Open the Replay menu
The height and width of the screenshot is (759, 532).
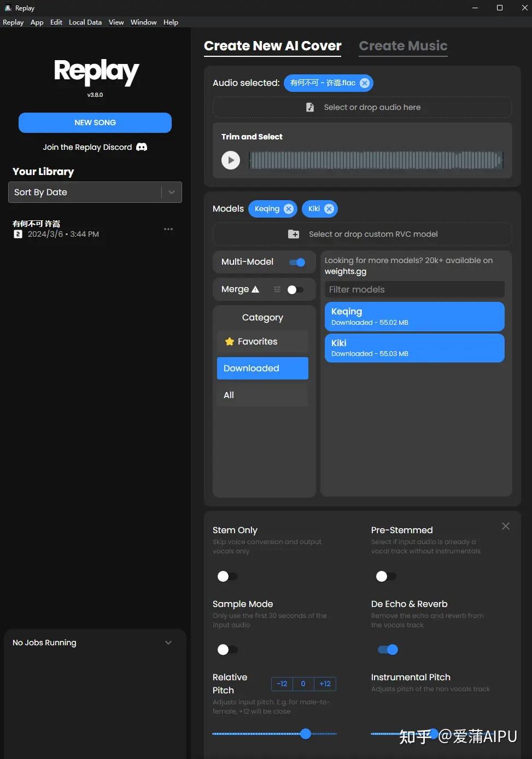13,22
